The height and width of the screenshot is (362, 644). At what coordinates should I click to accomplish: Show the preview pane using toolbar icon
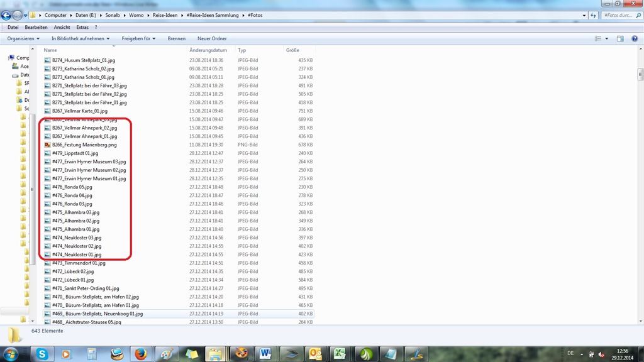(620, 38)
